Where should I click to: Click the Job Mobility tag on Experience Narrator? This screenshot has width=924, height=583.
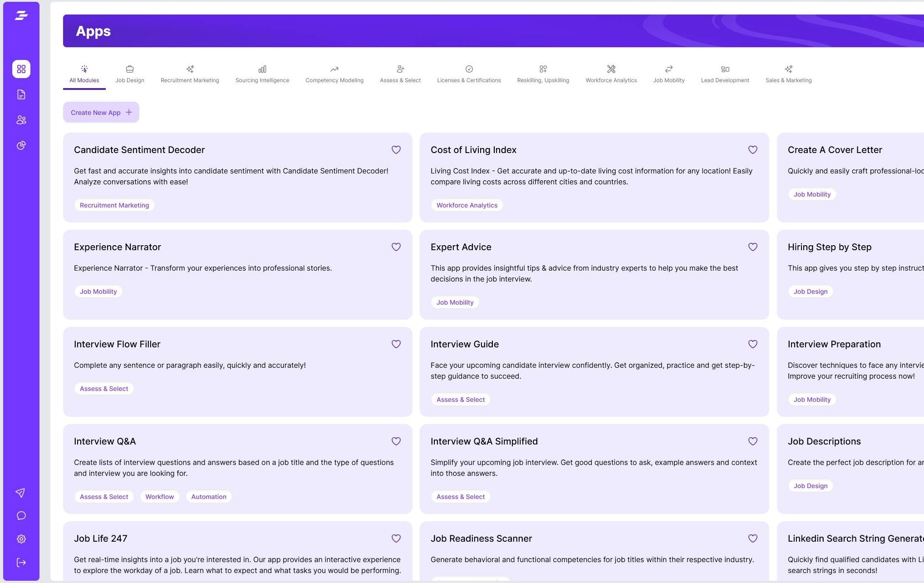pyautogui.click(x=98, y=291)
